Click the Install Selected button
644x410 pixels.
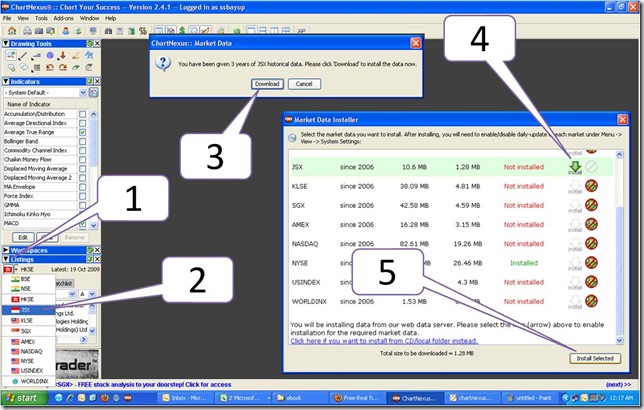(595, 358)
